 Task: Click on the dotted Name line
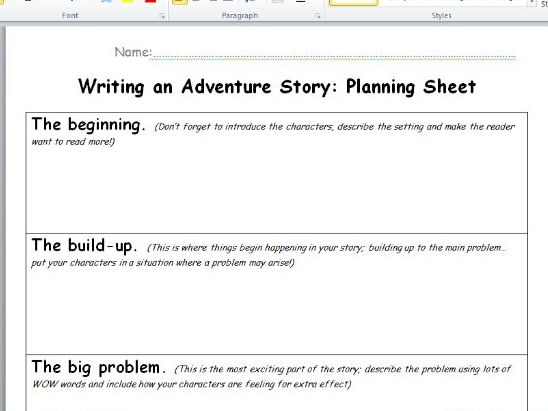pyautogui.click(x=334, y=55)
